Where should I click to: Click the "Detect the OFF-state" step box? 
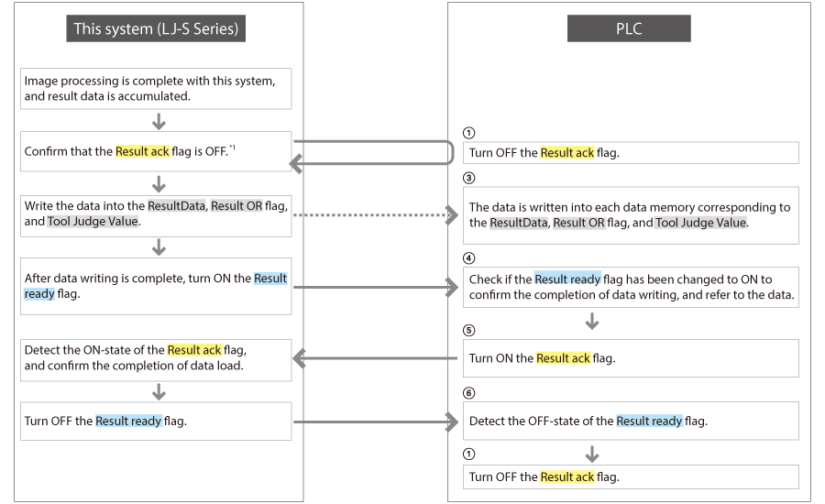click(632, 422)
